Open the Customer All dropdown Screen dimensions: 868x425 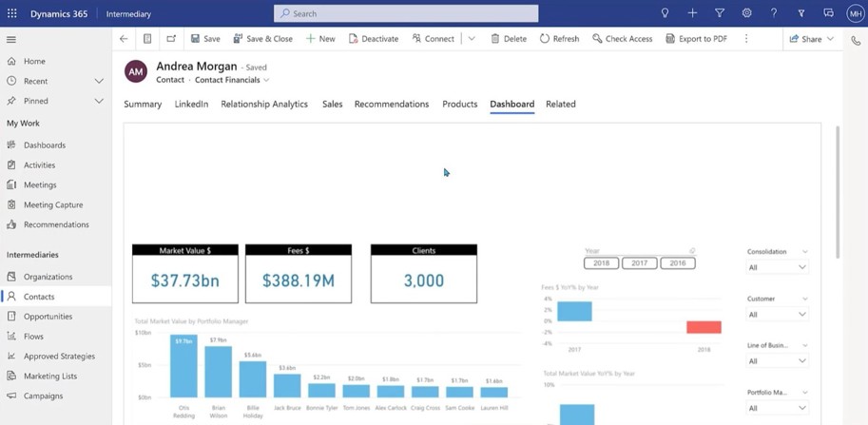point(778,315)
